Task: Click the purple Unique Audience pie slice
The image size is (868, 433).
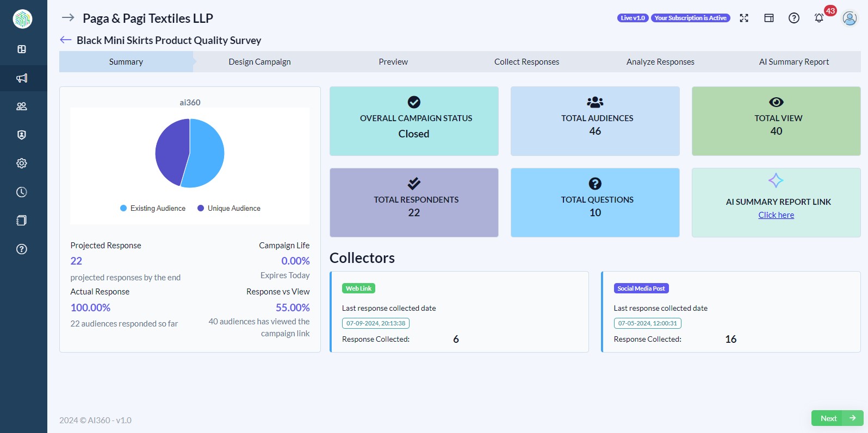Action: 171,152
